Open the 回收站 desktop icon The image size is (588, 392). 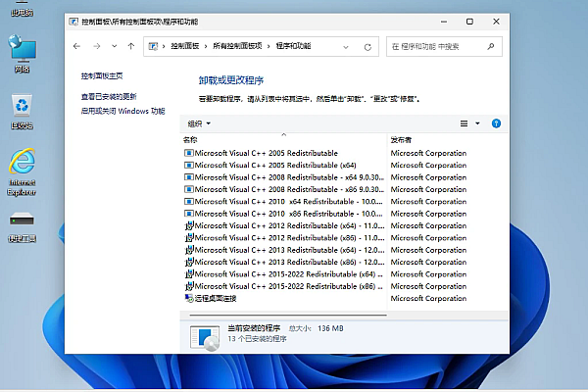coord(22,112)
